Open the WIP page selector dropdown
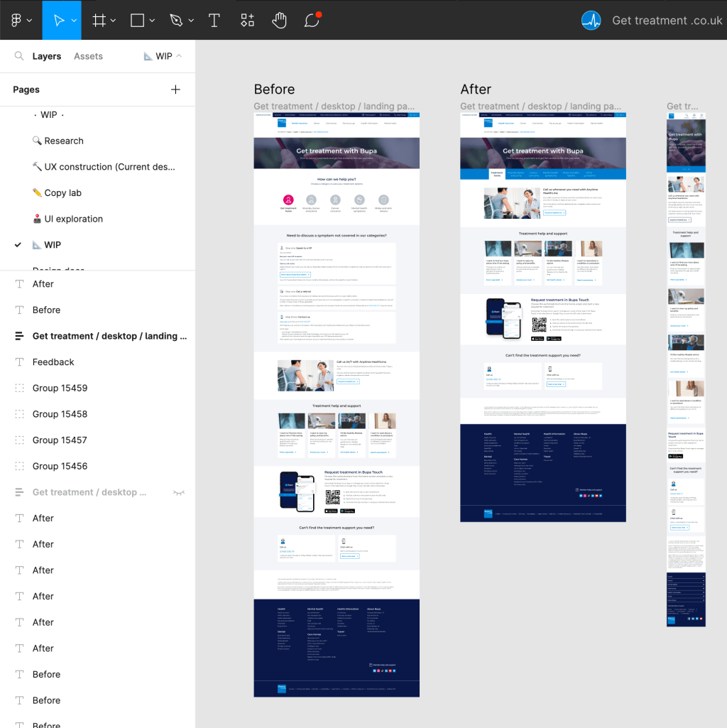Viewport: 727px width, 728px height. 163,55
